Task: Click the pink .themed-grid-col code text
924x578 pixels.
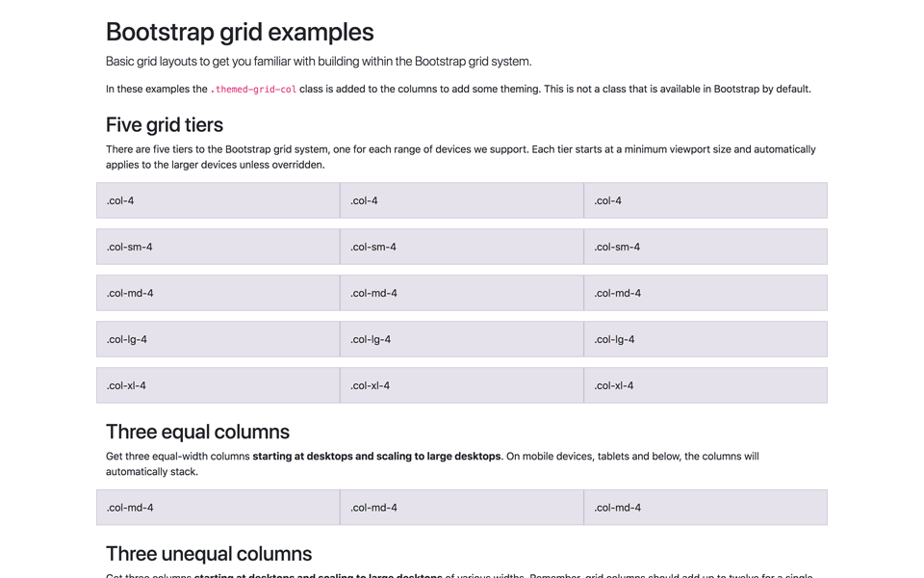Action: point(253,90)
